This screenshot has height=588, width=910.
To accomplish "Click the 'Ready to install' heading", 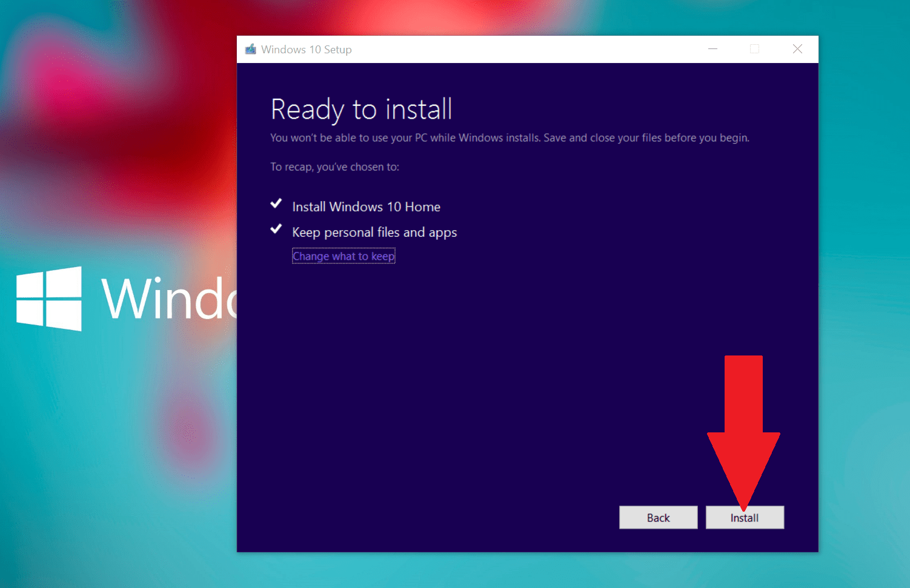I will tap(362, 110).
